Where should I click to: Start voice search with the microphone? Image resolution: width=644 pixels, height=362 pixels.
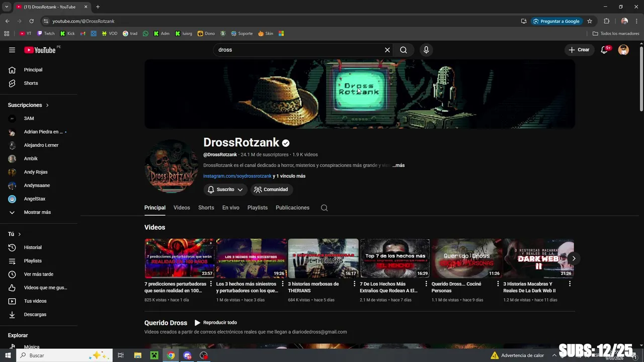point(426,50)
